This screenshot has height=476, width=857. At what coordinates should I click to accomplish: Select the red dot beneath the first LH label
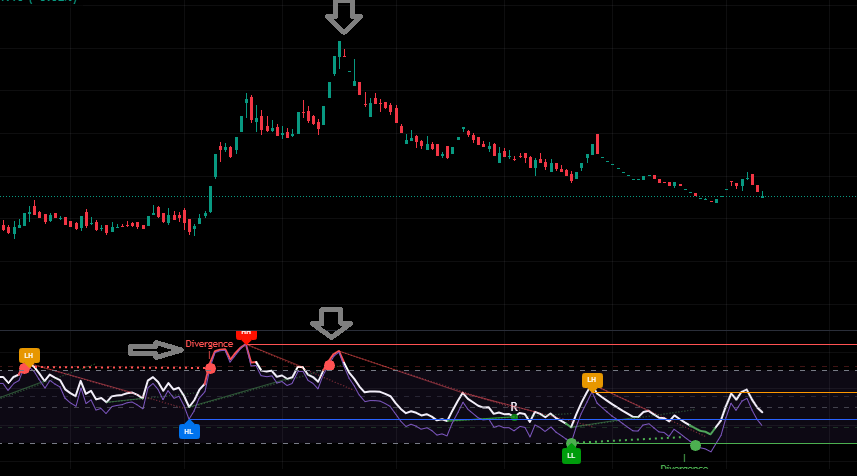tap(24, 369)
